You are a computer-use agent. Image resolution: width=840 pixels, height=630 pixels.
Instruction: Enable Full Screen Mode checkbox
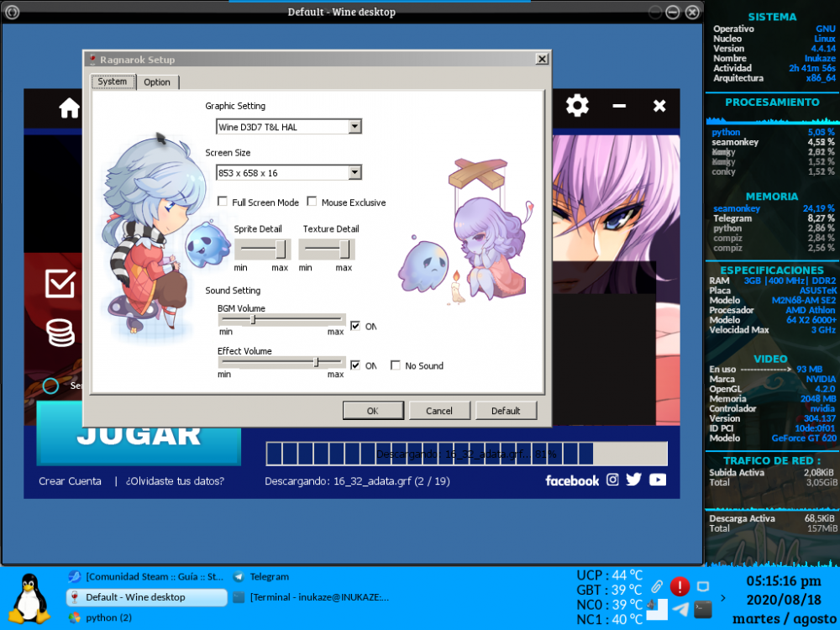tap(223, 202)
